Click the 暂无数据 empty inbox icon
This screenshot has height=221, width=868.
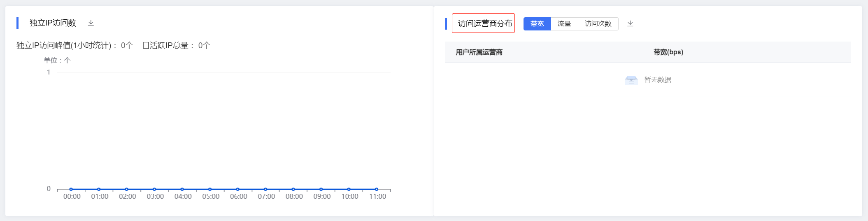[x=631, y=80]
